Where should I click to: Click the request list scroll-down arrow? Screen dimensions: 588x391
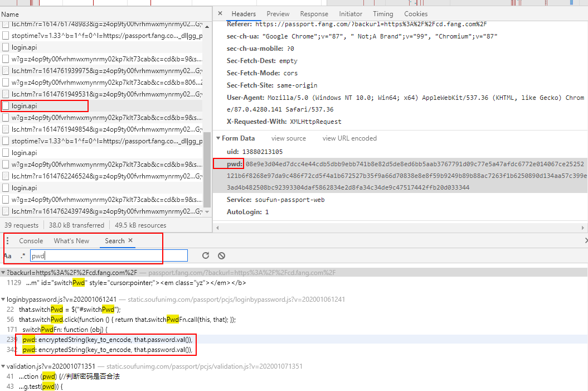pyautogui.click(x=207, y=211)
